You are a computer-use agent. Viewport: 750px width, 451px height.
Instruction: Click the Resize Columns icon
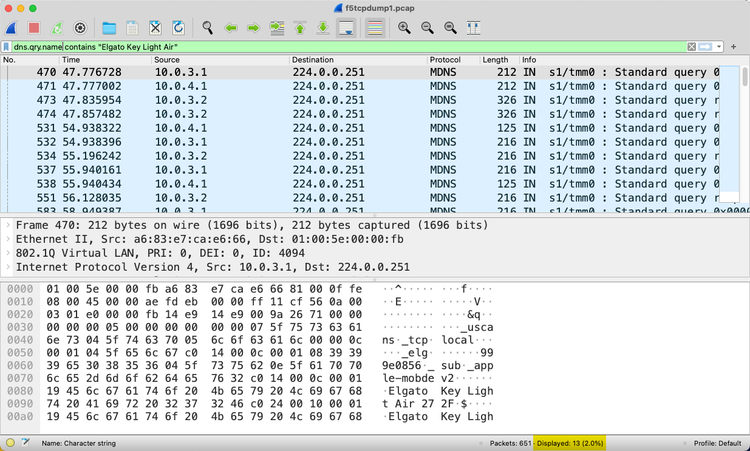click(473, 27)
